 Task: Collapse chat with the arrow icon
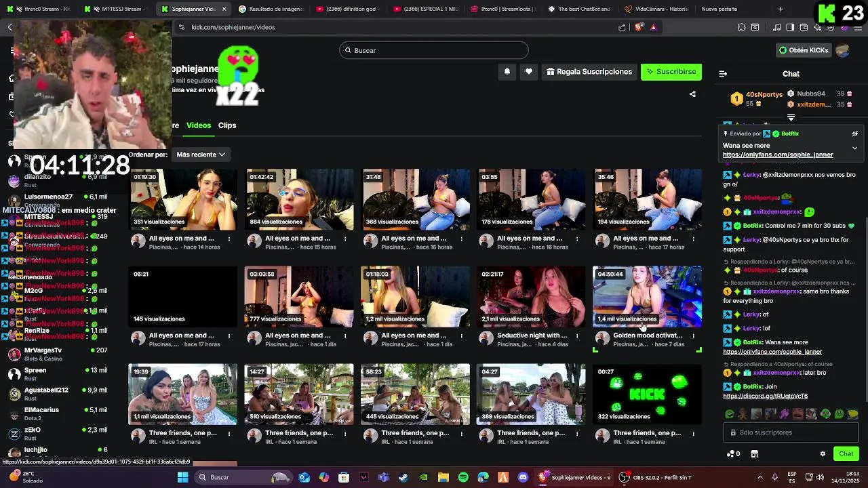pos(723,74)
